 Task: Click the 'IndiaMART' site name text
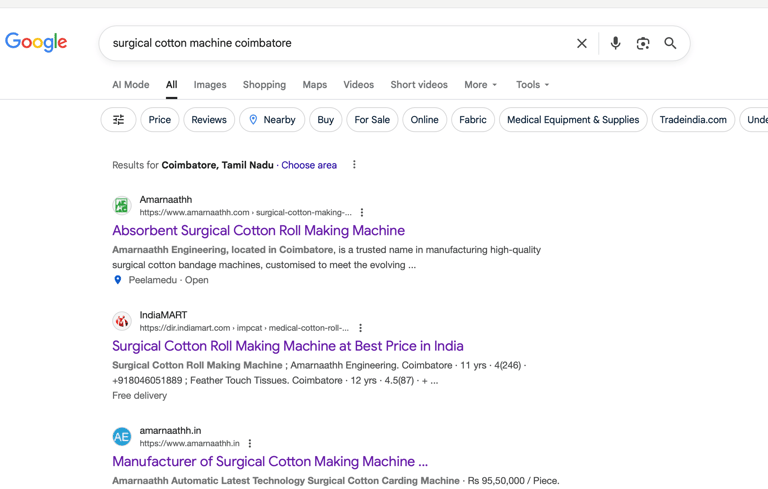point(163,315)
